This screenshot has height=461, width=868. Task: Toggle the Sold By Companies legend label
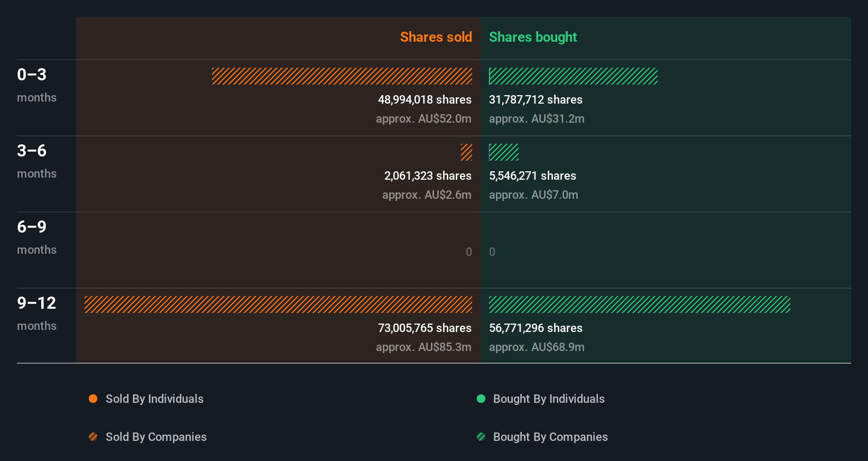[156, 437]
